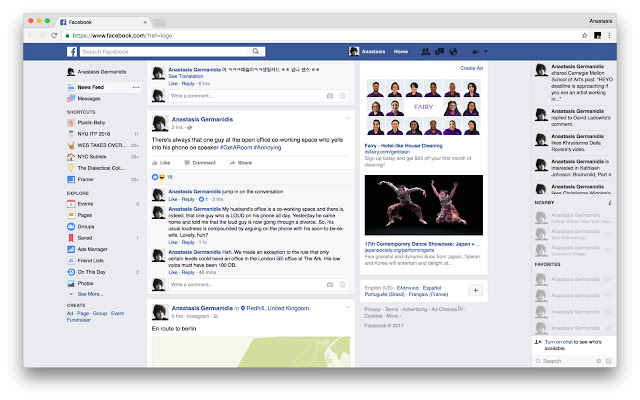The image size is (640, 400).
Task: Expand See More in Explore section
Action: tap(88, 294)
